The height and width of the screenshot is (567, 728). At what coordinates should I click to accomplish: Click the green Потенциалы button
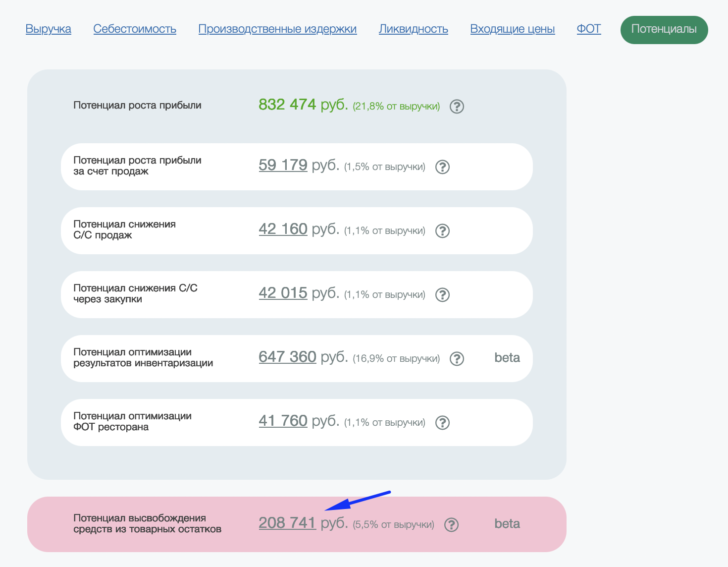point(664,30)
